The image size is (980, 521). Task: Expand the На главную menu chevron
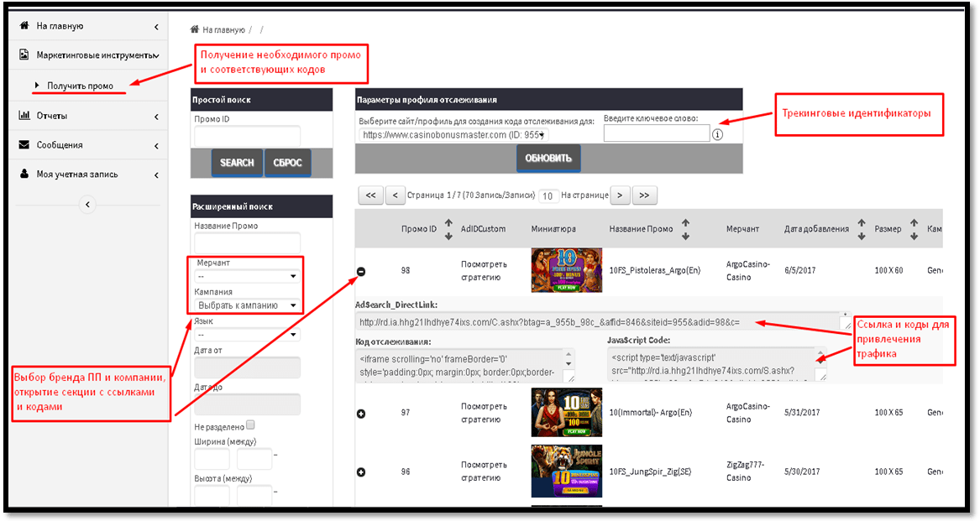coord(156,27)
